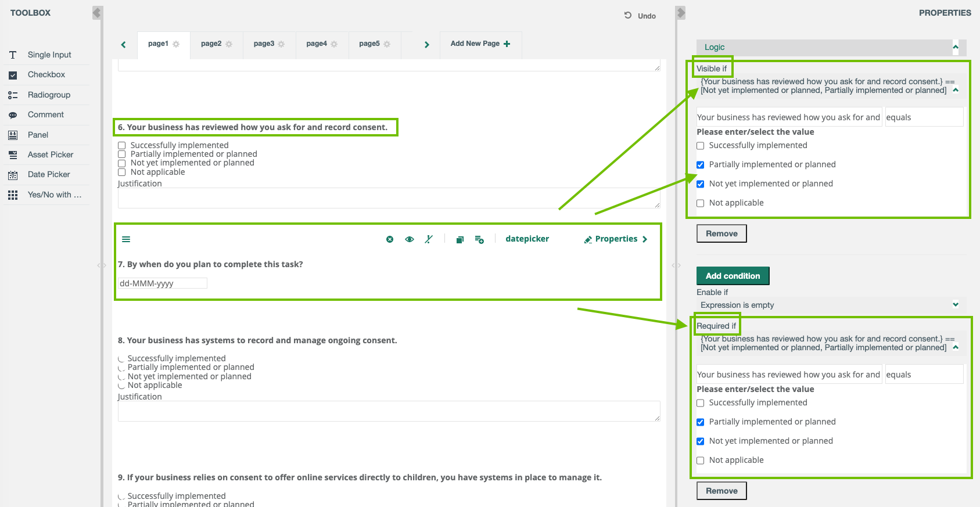Click the page1 settings gear icon

[176, 44]
